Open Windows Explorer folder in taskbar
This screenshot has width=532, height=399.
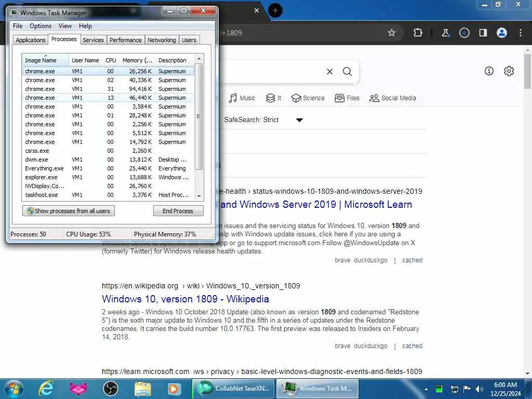point(142,389)
